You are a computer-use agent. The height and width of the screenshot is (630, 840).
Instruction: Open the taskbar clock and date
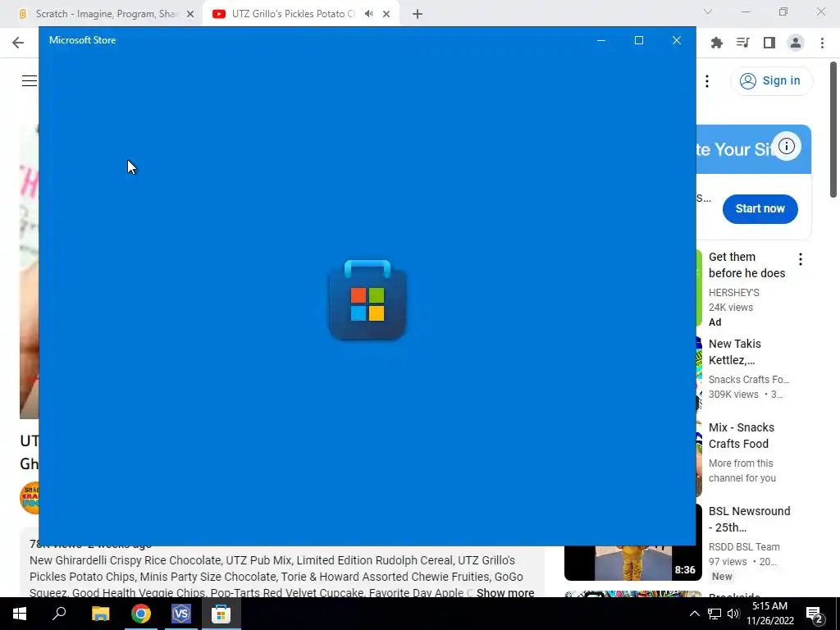(769, 614)
